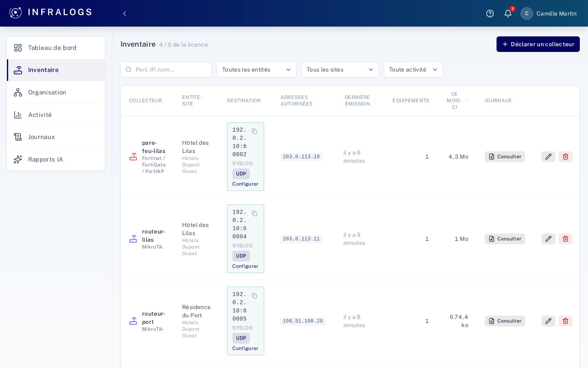Image resolution: width=588 pixels, height=368 pixels.
Task: Open the help question mark icon
Action: [490, 13]
